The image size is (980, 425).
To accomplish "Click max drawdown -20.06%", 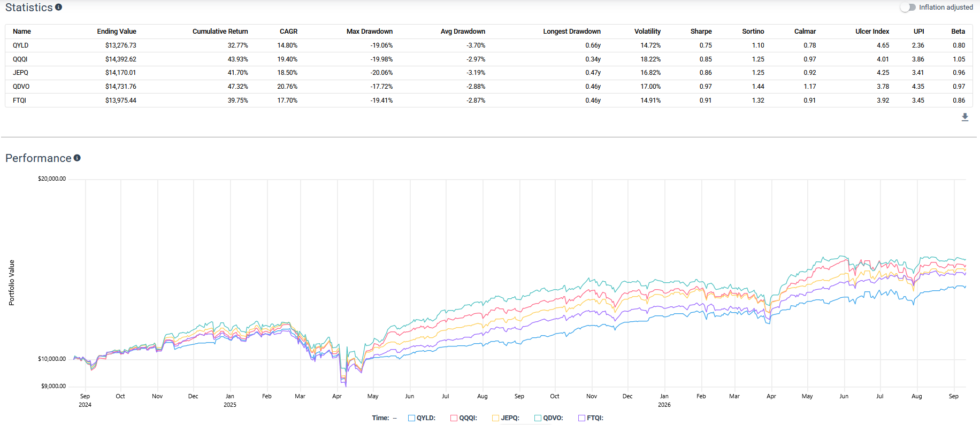I will (381, 73).
